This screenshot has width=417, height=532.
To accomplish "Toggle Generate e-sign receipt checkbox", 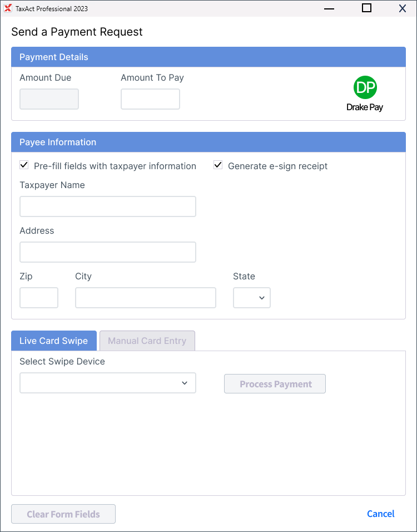I will 218,165.
